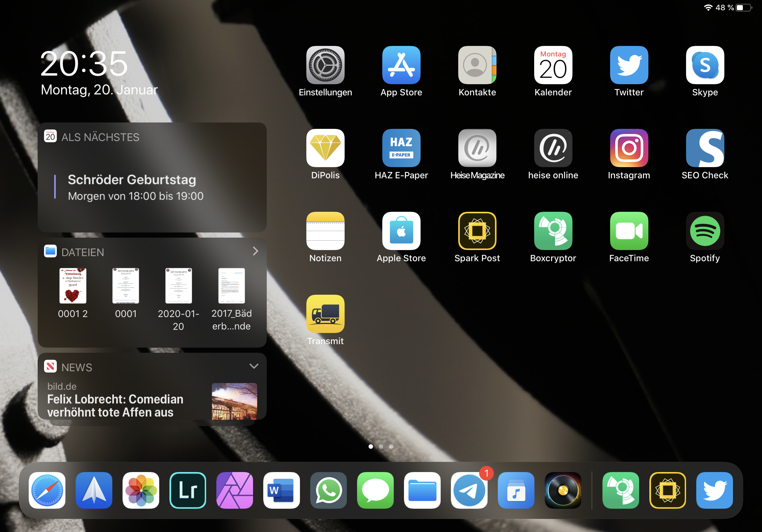Launch Heise Magazine app

point(477,148)
